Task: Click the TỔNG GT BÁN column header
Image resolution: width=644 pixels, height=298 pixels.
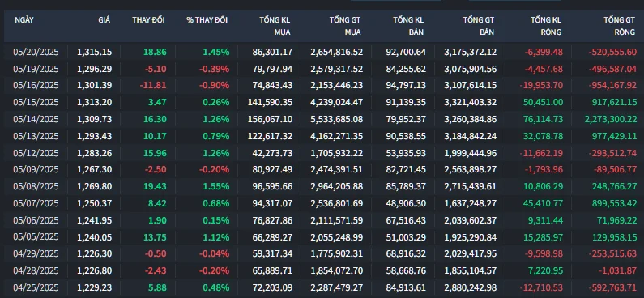Action: coord(479,26)
